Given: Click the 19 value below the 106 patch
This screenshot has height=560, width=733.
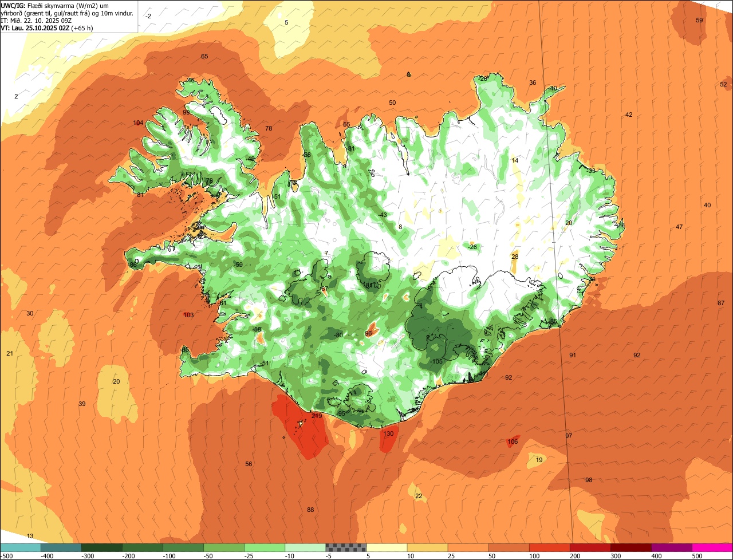Looking at the screenshot, I should pyautogui.click(x=539, y=460).
